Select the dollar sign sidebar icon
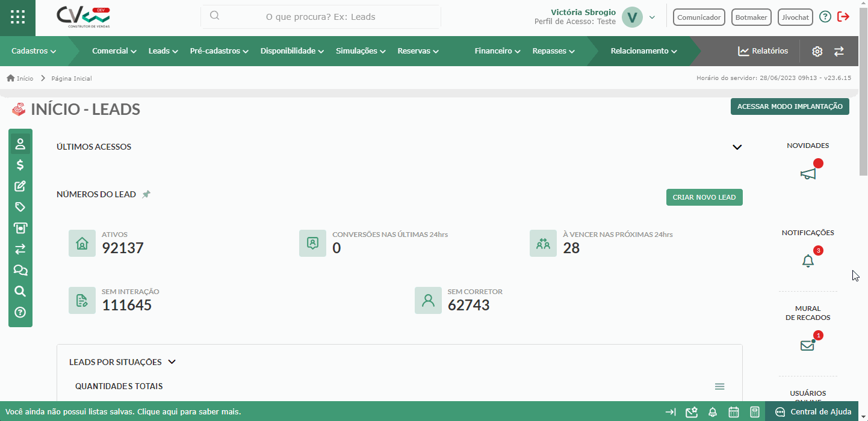Image resolution: width=868 pixels, height=421 pixels. coord(20,165)
